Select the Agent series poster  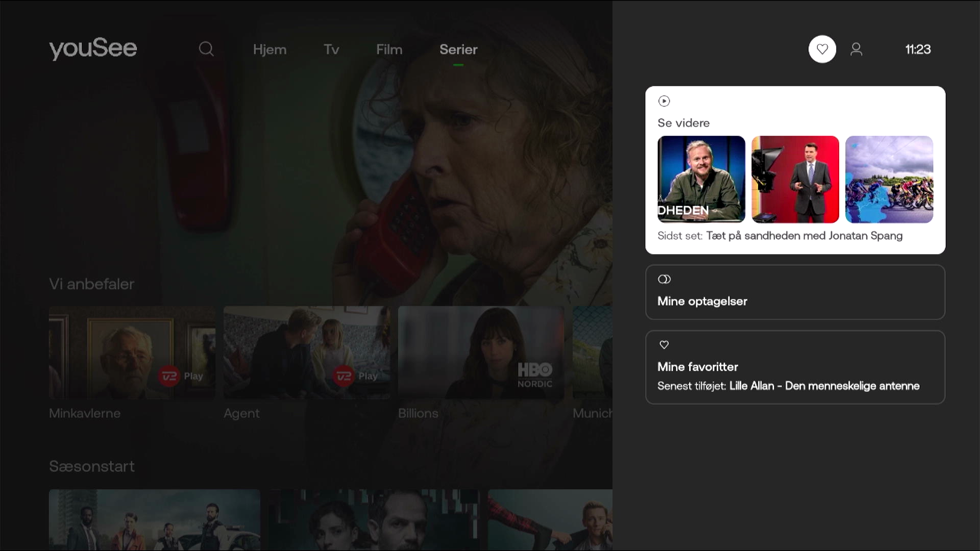307,353
